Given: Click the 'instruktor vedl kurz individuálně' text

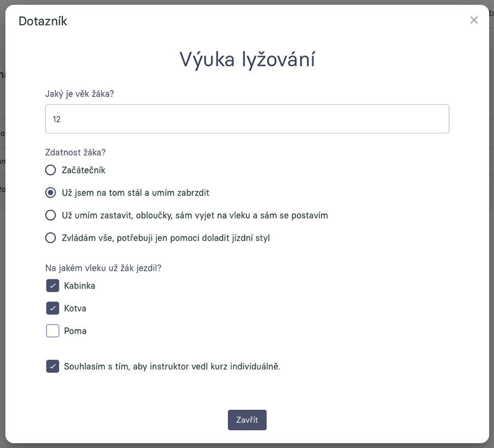Looking at the screenshot, I should [215, 366].
